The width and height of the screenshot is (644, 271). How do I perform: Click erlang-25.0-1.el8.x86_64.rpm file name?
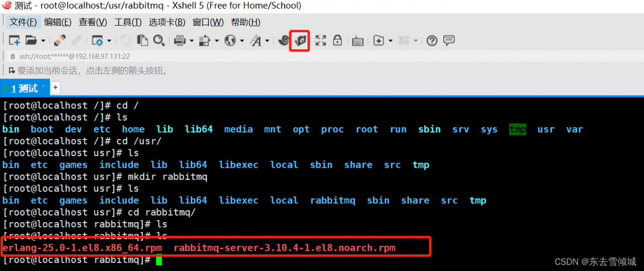coord(82,248)
